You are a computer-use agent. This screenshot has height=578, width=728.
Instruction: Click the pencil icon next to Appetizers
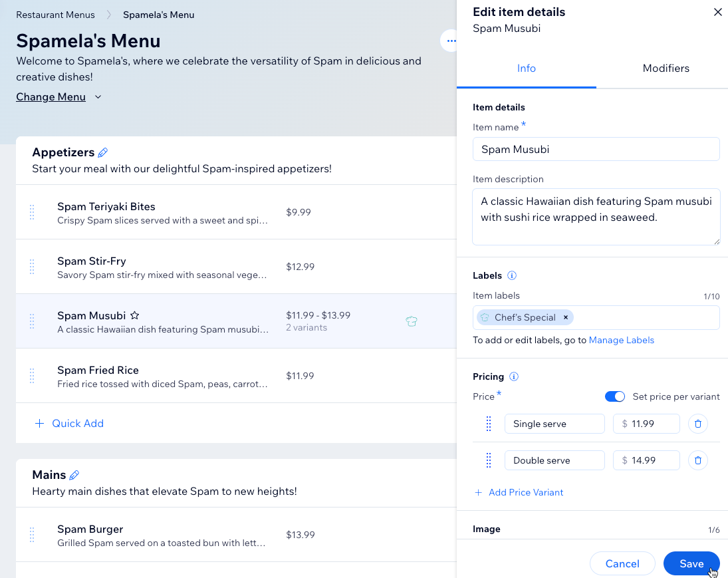pyautogui.click(x=102, y=153)
